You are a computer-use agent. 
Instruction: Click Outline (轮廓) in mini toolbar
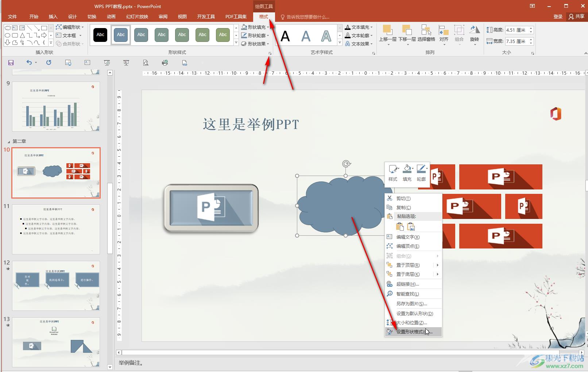pyautogui.click(x=421, y=173)
